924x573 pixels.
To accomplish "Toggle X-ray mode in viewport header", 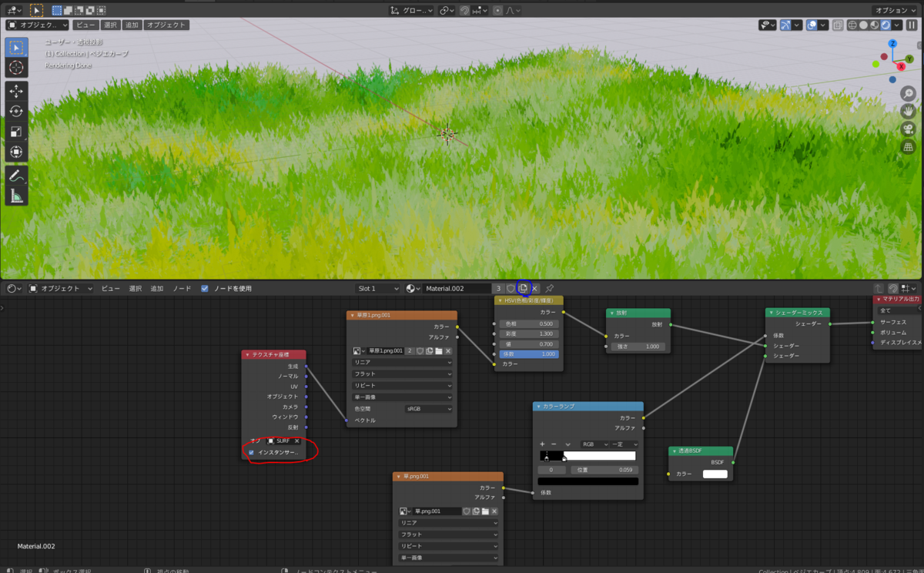I will click(836, 25).
